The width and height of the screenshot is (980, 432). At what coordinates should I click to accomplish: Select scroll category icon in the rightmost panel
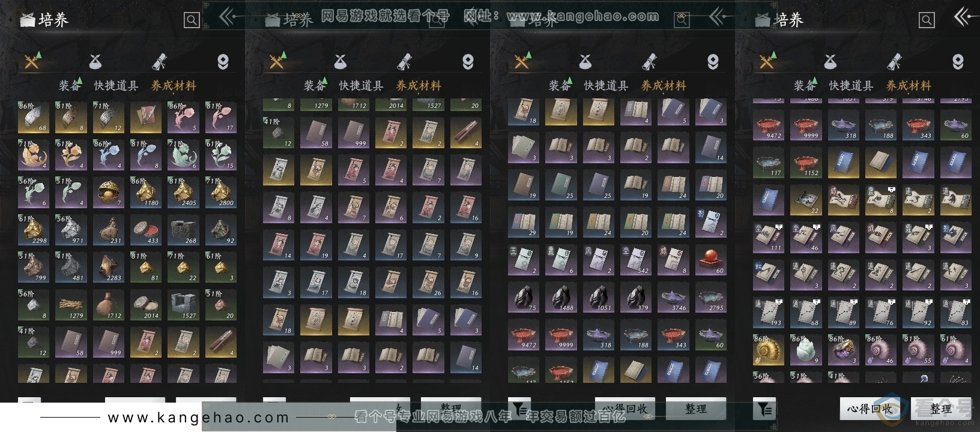(x=894, y=61)
